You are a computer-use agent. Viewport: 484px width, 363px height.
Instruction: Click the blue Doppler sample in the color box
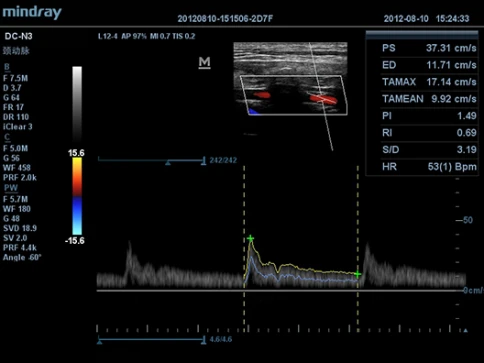pyautogui.click(x=254, y=112)
